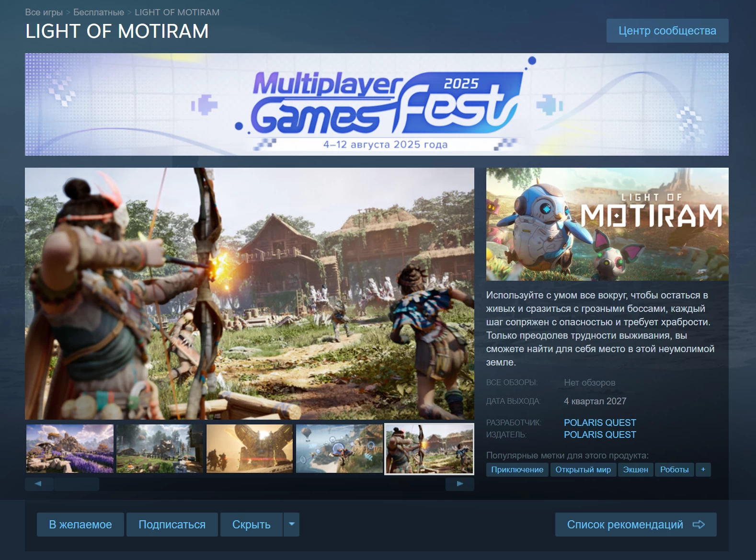
Task: Expand the dropdown arrow next to Скрыть
Action: click(291, 525)
